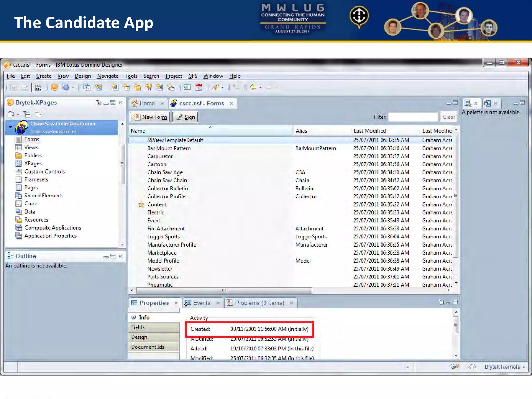The height and width of the screenshot is (399, 532).
Task: Click Link with Editor icon in navigator
Action: click(x=38, y=114)
